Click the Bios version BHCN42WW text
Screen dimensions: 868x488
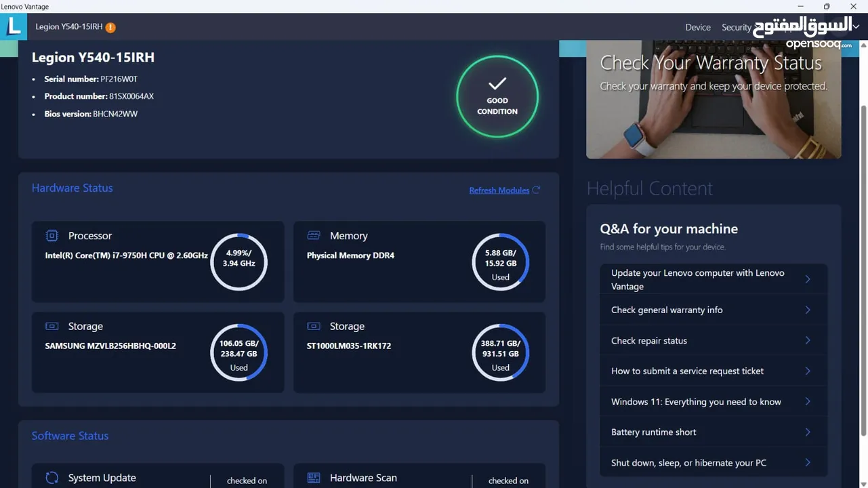point(91,114)
